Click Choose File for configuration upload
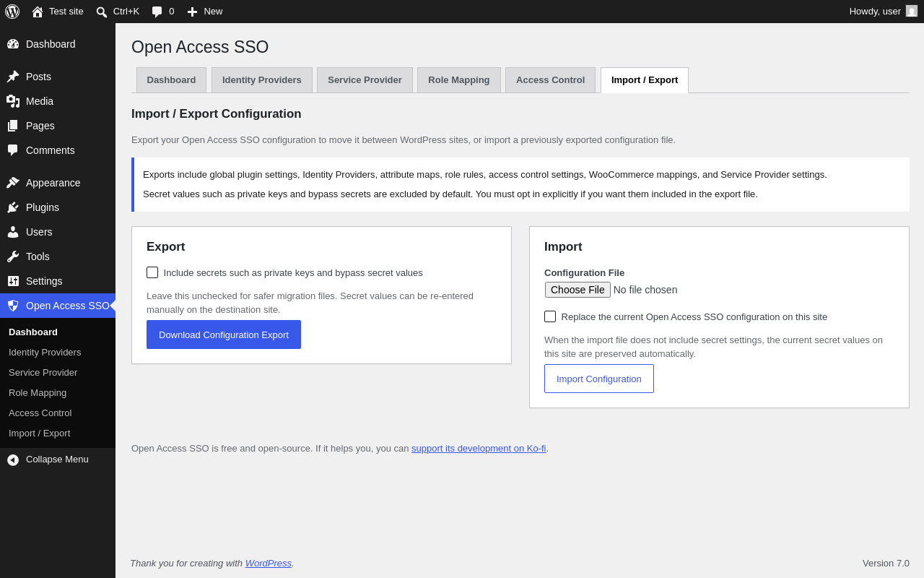 pyautogui.click(x=577, y=290)
